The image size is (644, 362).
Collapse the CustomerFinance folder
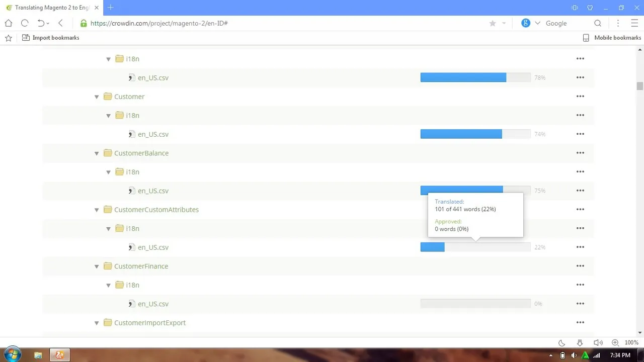97,266
